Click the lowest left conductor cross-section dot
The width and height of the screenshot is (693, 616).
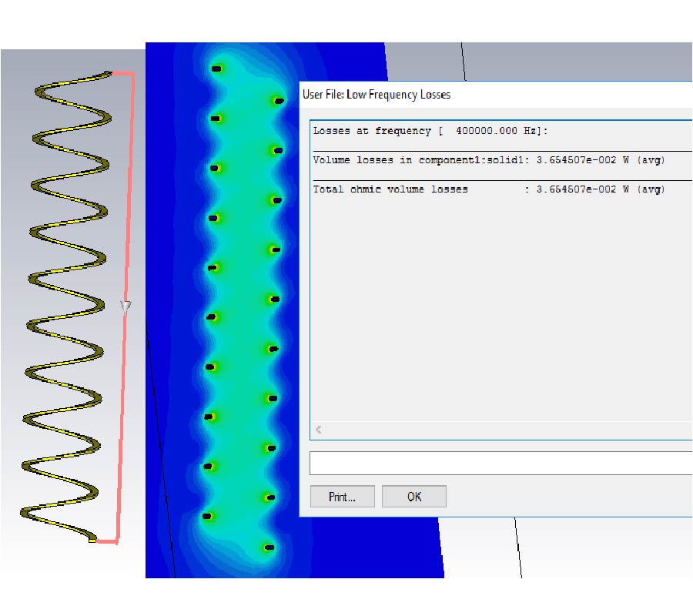coord(206,516)
